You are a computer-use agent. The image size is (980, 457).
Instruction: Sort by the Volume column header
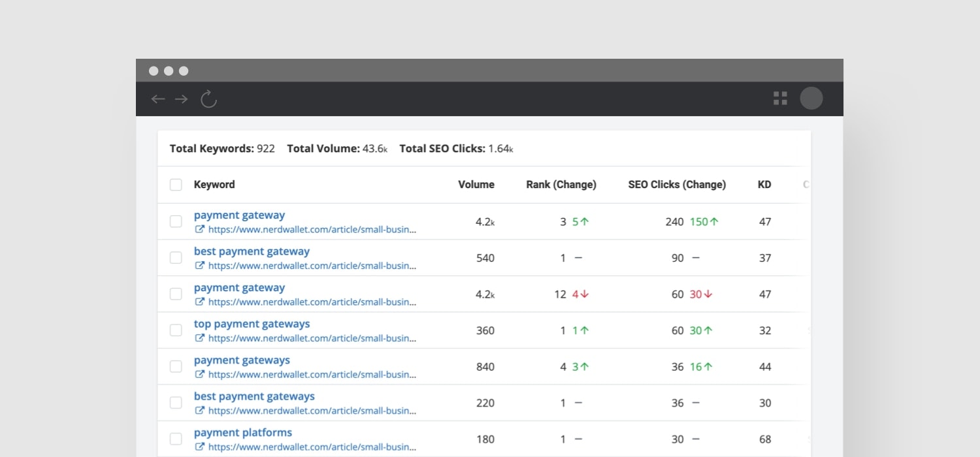(x=476, y=185)
